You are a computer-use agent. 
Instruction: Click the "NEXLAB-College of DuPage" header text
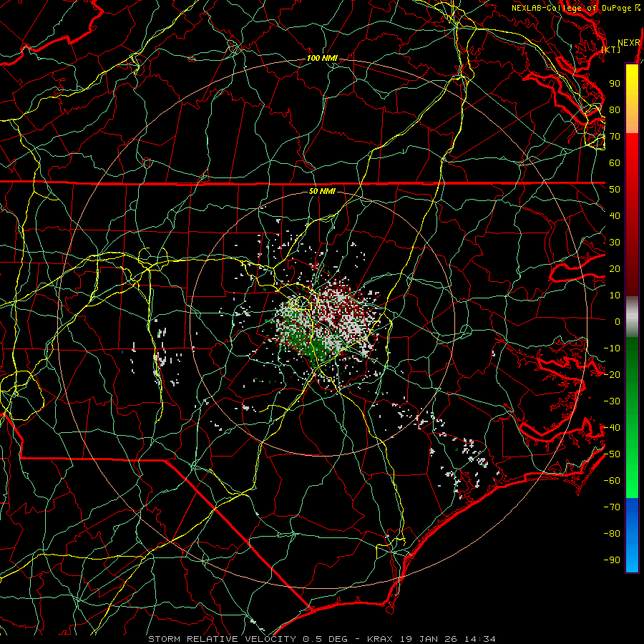click(x=571, y=8)
